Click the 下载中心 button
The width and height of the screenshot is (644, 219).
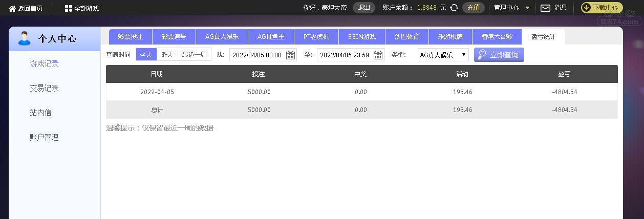tap(602, 8)
